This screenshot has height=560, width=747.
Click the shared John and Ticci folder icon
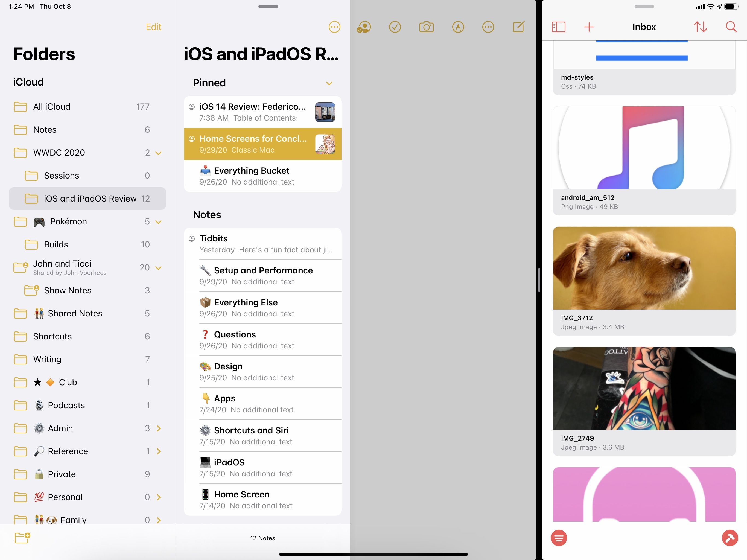21,267
